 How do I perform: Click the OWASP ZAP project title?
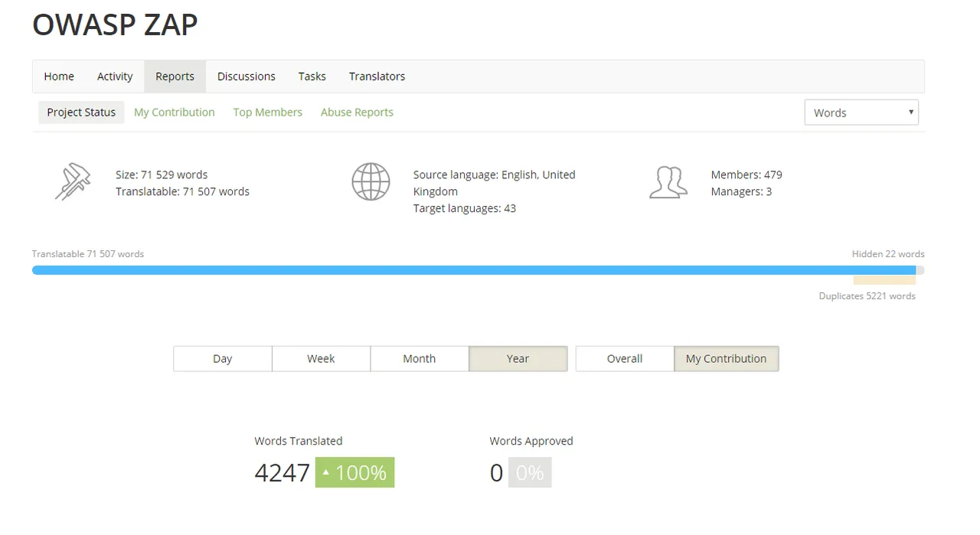[x=115, y=24]
